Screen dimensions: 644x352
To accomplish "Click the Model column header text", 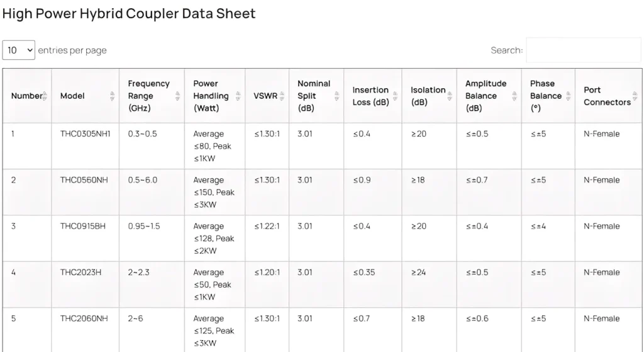I will click(72, 96).
